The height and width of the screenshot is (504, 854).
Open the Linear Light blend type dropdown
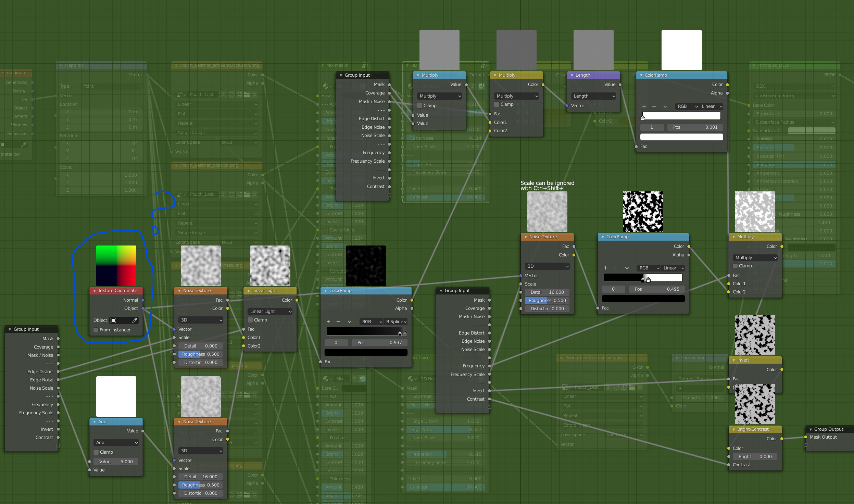tap(270, 312)
